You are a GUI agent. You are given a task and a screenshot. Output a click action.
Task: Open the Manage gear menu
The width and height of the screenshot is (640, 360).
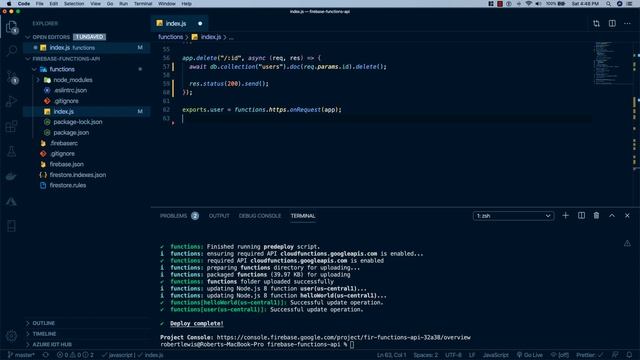11,336
